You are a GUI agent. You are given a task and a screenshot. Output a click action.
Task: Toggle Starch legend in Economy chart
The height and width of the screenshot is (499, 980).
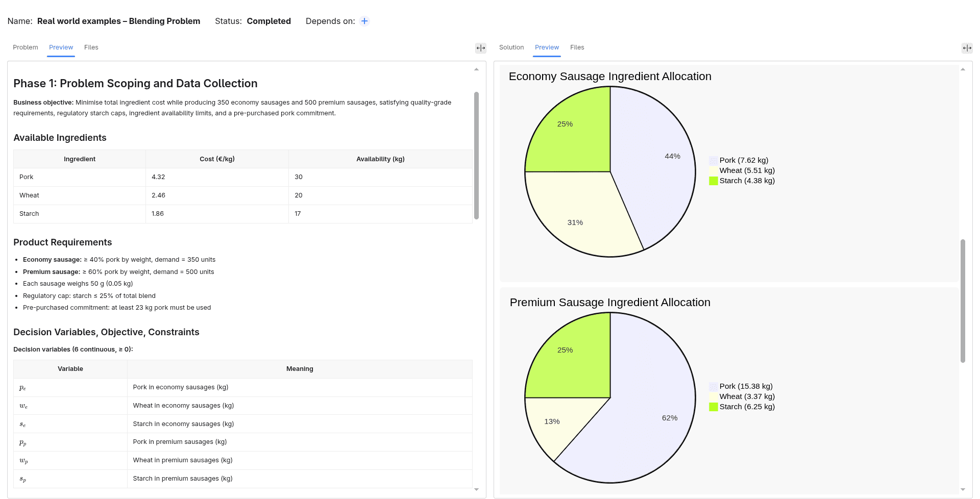click(x=742, y=181)
